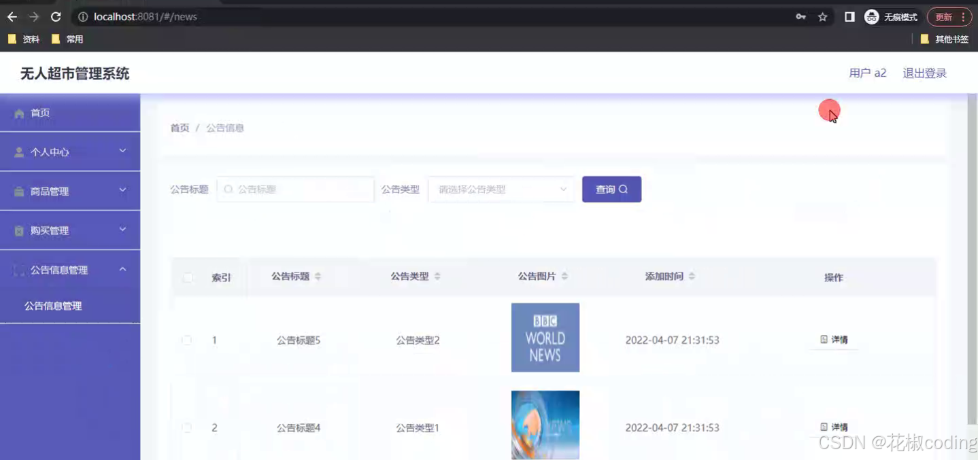Select the home icon beside 首页

point(20,112)
